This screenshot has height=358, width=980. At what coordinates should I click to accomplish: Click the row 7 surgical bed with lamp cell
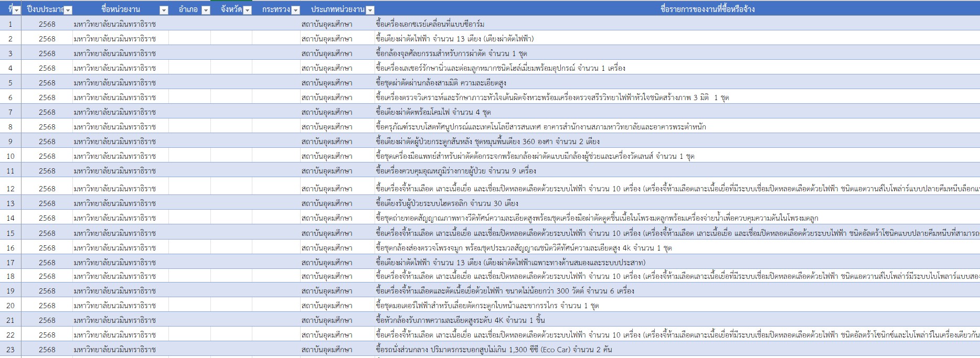tap(433, 112)
